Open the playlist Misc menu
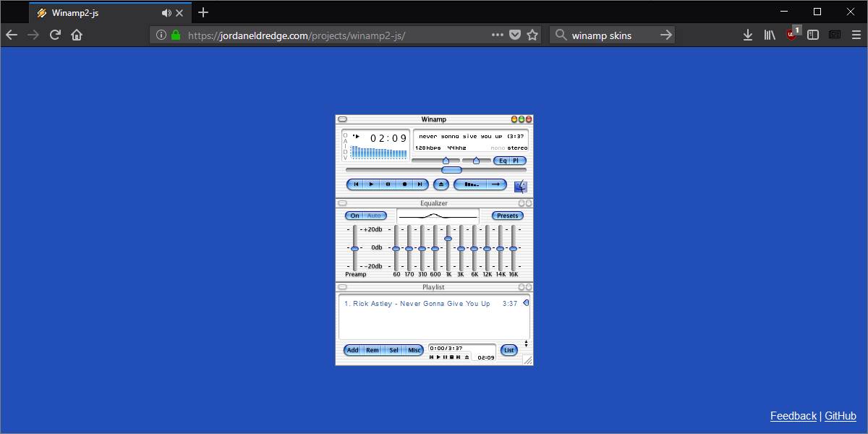 point(414,350)
